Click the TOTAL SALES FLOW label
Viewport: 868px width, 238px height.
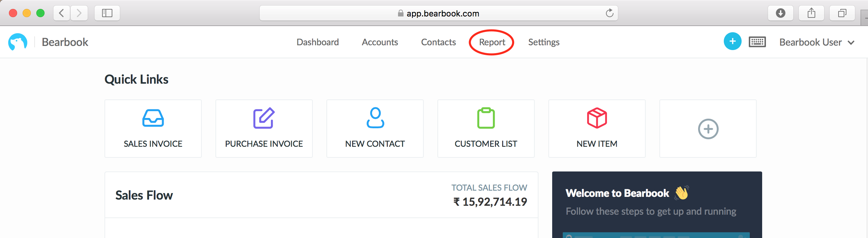pyautogui.click(x=489, y=188)
